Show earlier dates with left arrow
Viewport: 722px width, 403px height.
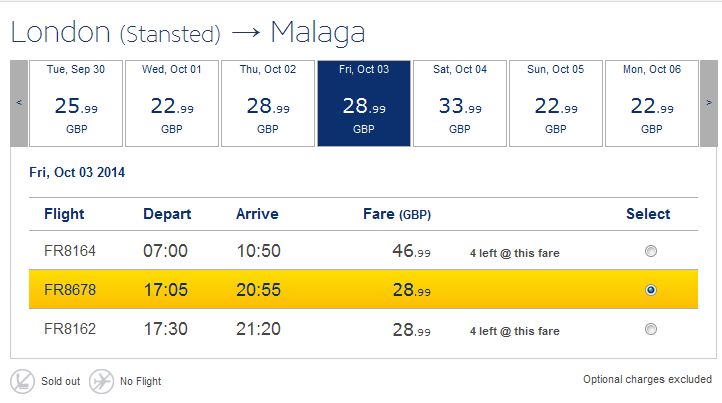coord(19,103)
